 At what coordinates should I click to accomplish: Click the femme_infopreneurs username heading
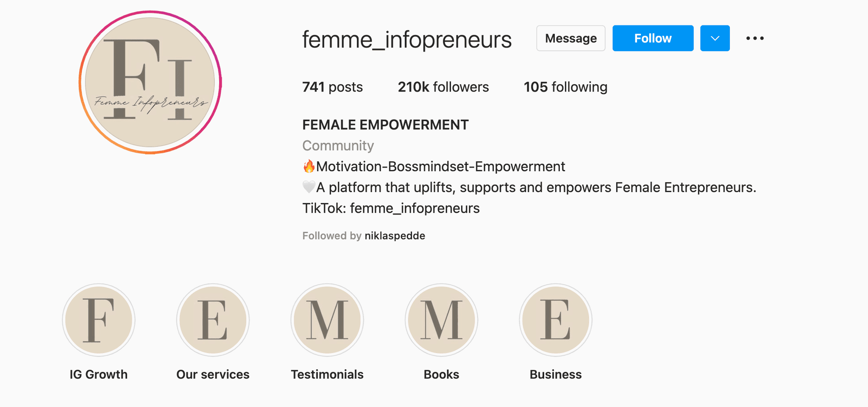(x=407, y=40)
